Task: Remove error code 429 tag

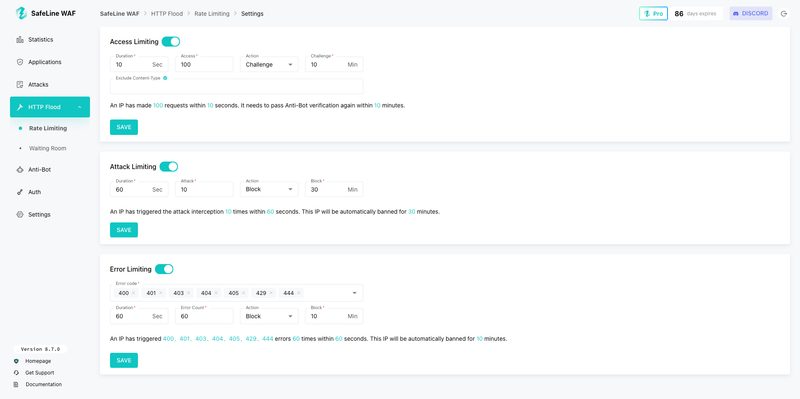Action: (x=271, y=293)
